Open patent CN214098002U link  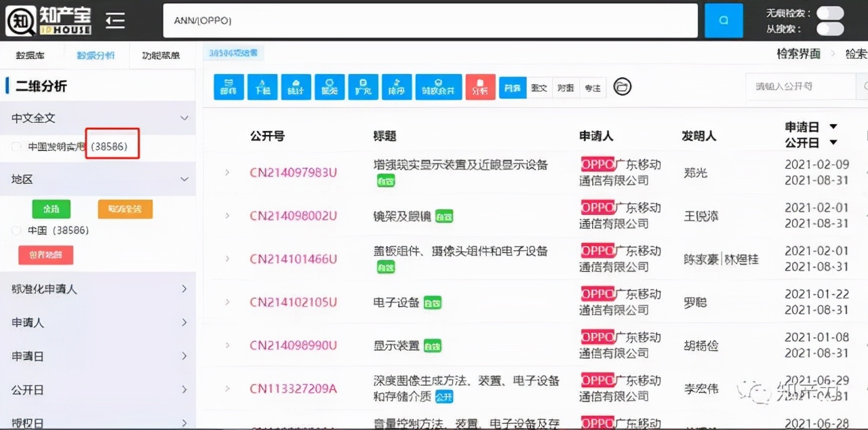293,216
